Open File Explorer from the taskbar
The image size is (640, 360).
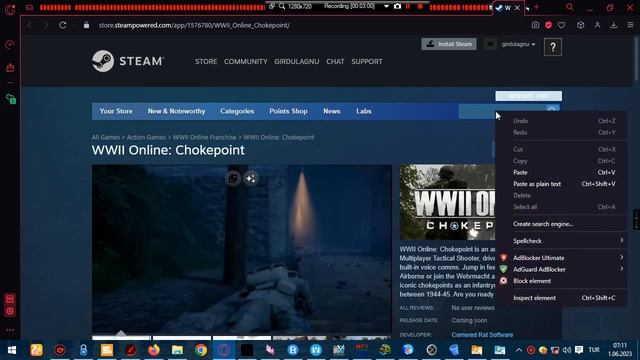coord(177,350)
